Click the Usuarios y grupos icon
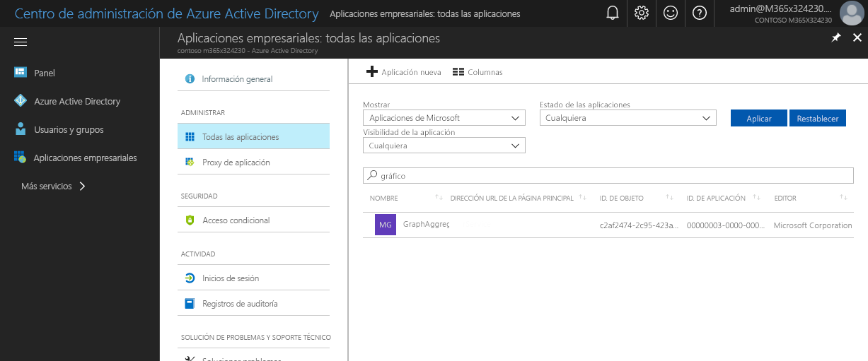868x361 pixels. [21, 129]
